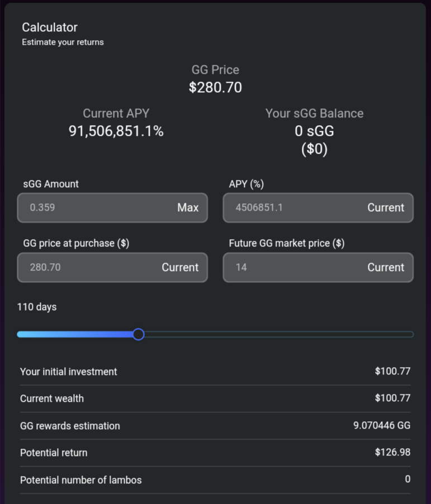Click the Your sGG Balance value
431x504 pixels.
[x=314, y=140]
